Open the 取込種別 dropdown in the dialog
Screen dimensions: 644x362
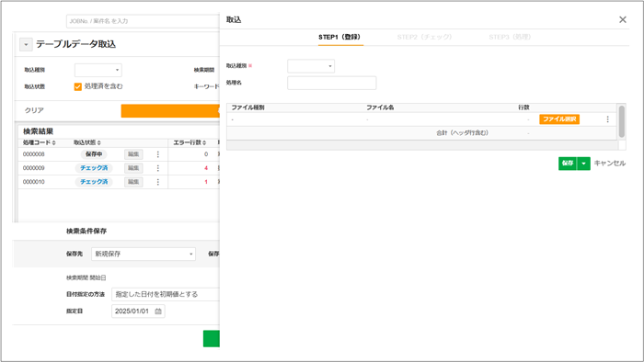[311, 66]
